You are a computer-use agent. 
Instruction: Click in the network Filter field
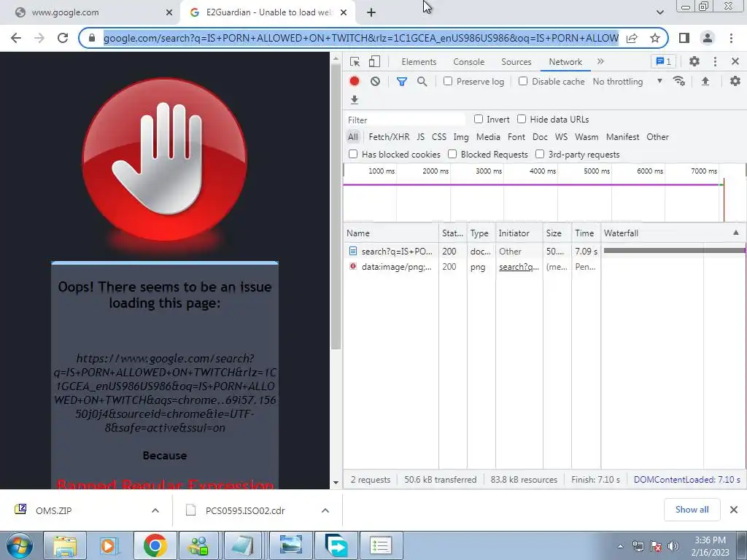click(405, 120)
